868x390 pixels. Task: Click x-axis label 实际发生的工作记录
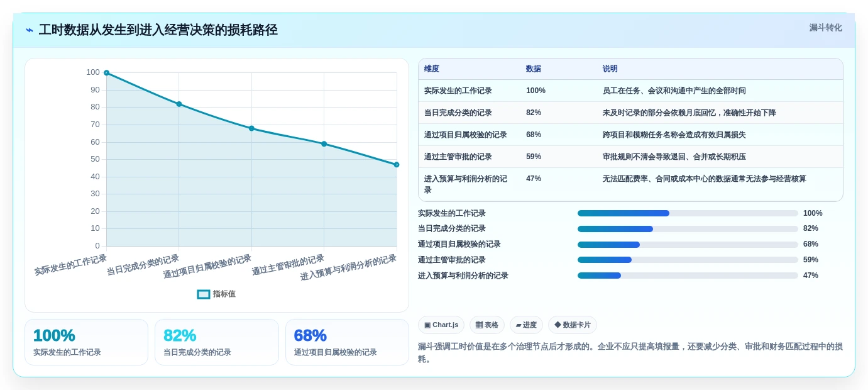[70, 265]
